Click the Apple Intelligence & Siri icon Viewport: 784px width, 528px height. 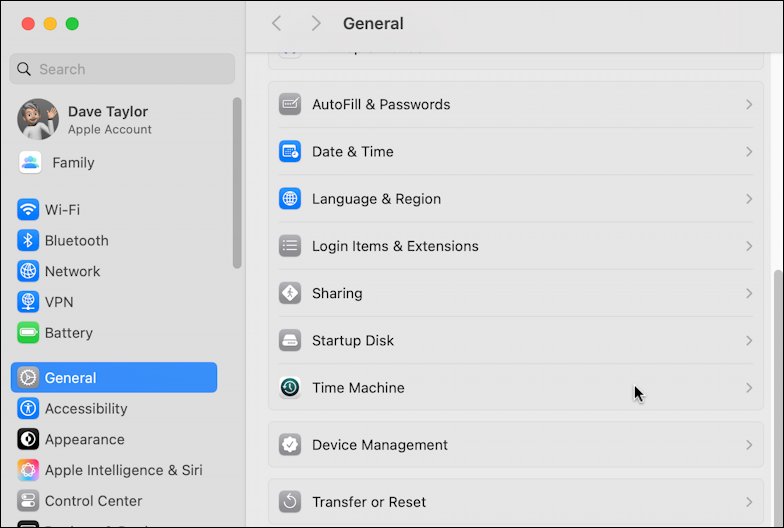(28, 470)
